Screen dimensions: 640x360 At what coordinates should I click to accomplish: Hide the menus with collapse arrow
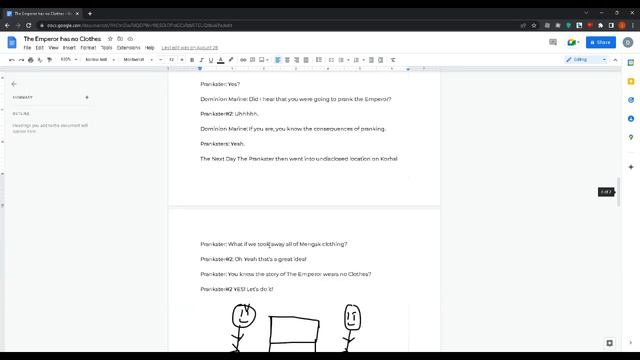[615, 60]
